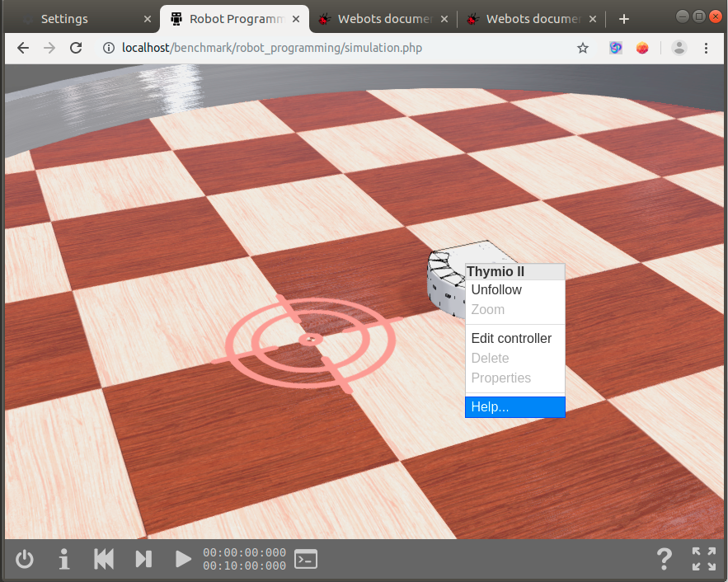Click the red target marker on the floor
Image resolution: width=728 pixels, height=582 pixels.
(x=310, y=341)
